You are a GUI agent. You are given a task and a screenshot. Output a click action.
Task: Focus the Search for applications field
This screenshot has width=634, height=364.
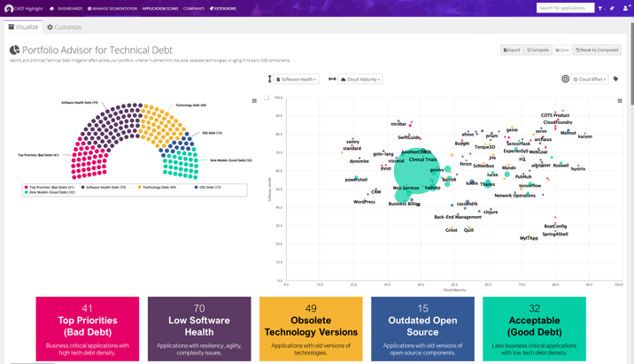pyautogui.click(x=565, y=8)
